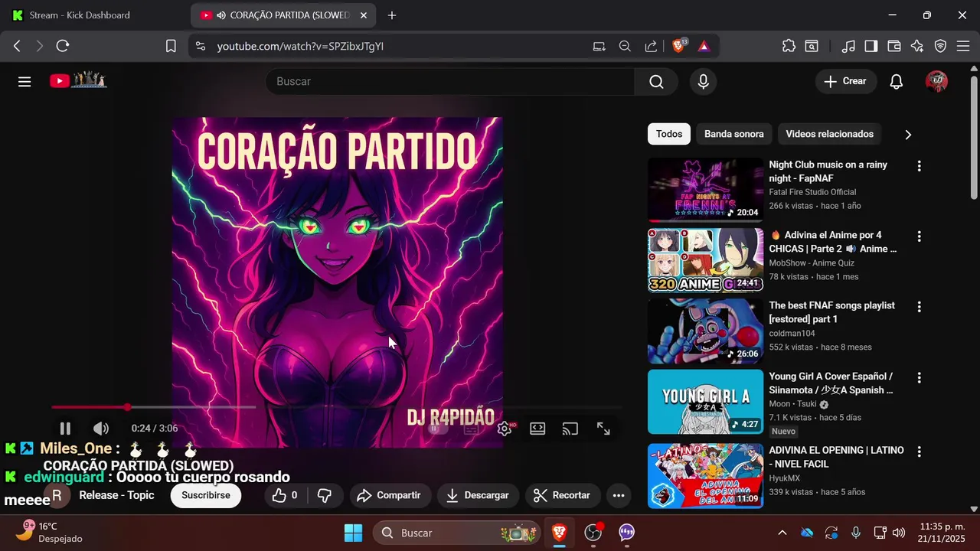Open options for Adivina el Anime video

[920, 236]
